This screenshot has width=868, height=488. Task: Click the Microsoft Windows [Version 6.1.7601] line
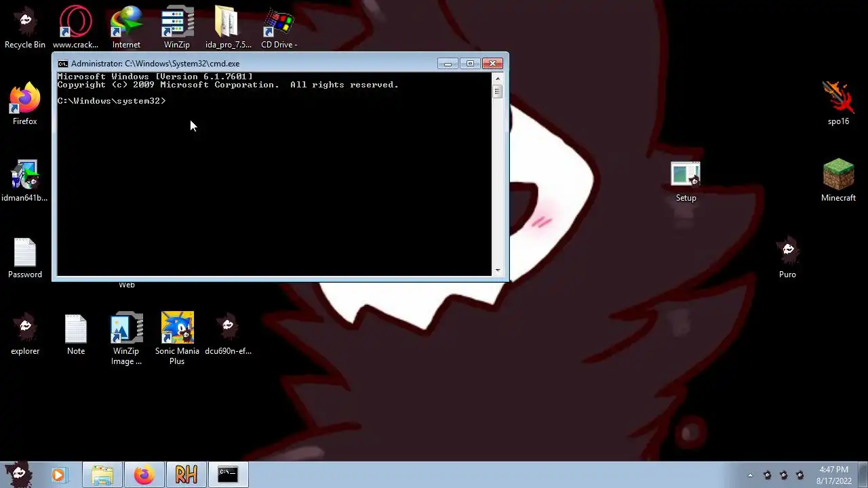pos(155,77)
